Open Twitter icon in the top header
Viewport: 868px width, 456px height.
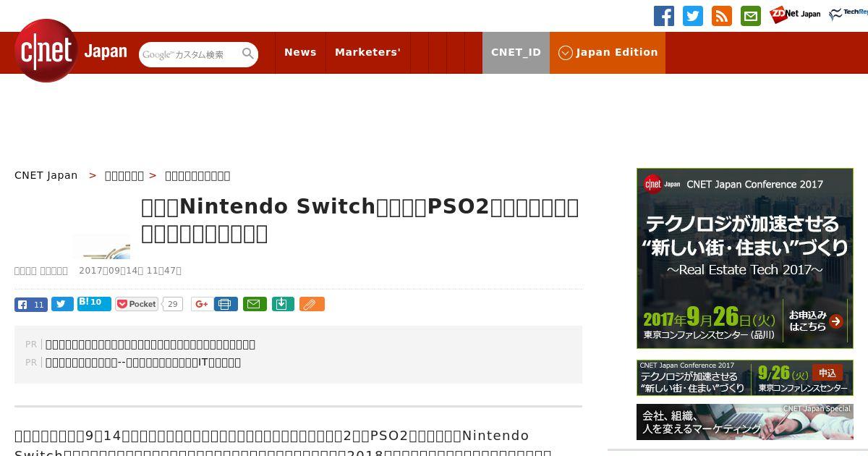[693, 16]
